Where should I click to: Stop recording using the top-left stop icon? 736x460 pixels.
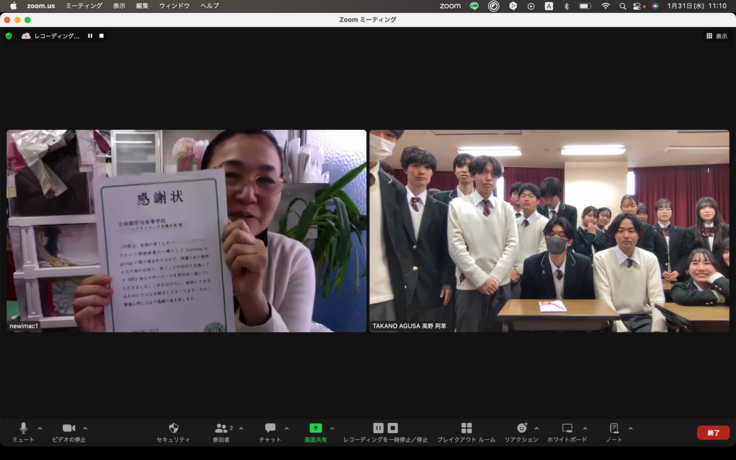pyautogui.click(x=101, y=36)
